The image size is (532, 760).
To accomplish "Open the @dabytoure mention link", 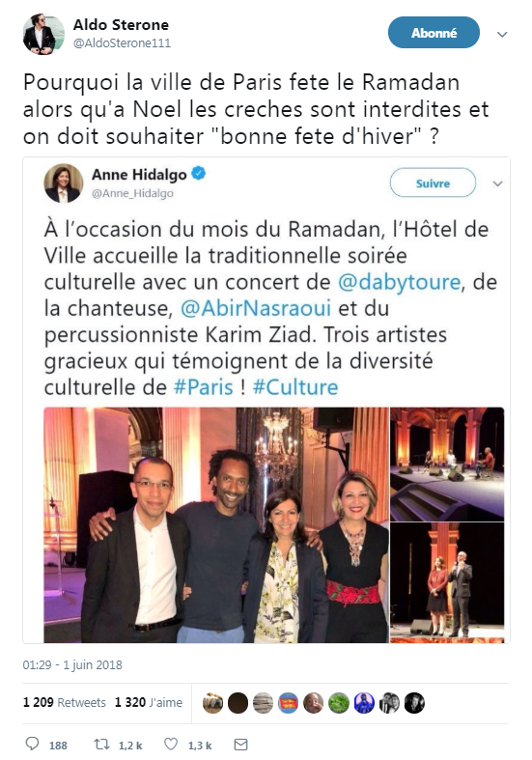I will [x=399, y=282].
